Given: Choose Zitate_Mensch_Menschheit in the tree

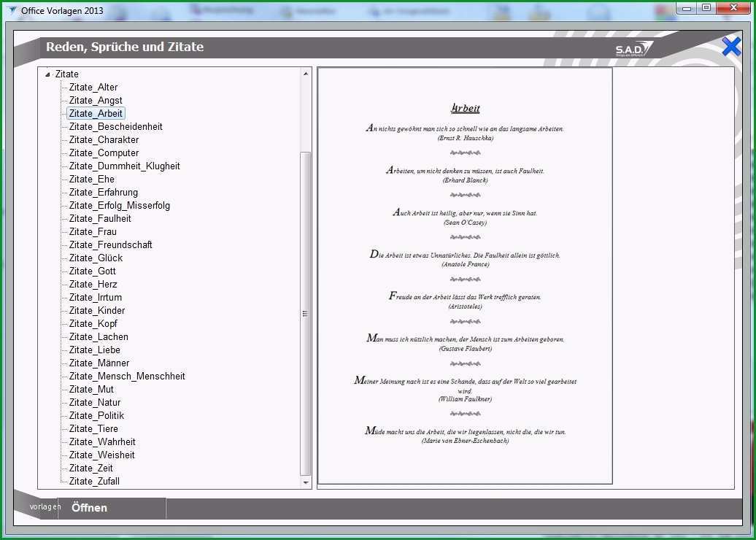Looking at the screenshot, I should (x=127, y=376).
